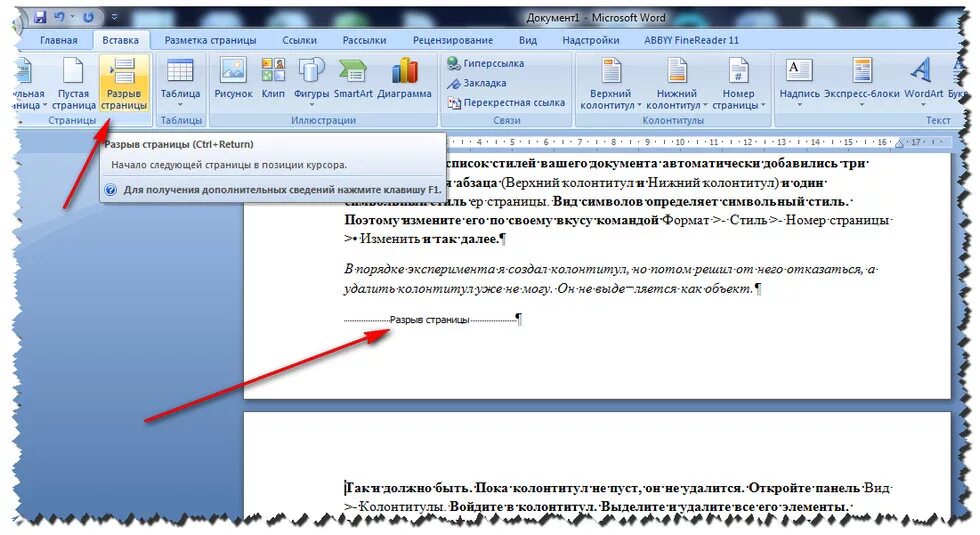
Task: Click the paragraph starting 'Так и должно быть'
Action: coord(619,498)
